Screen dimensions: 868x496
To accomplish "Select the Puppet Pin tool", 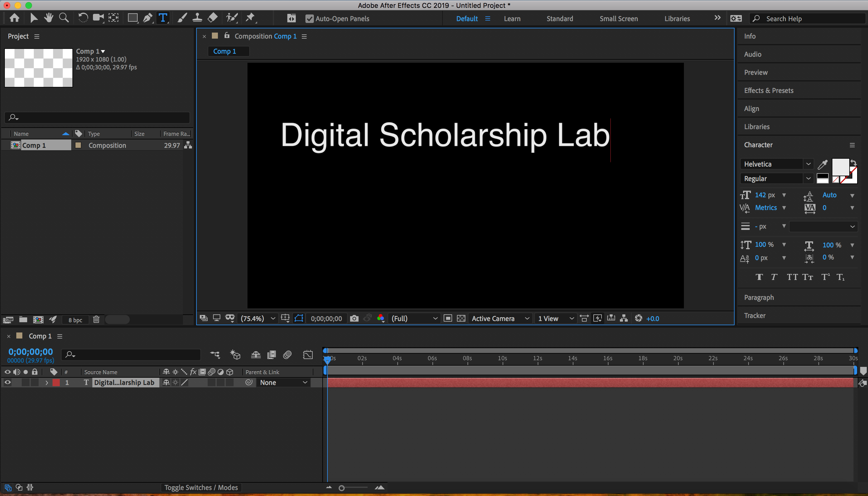I will [x=251, y=18].
